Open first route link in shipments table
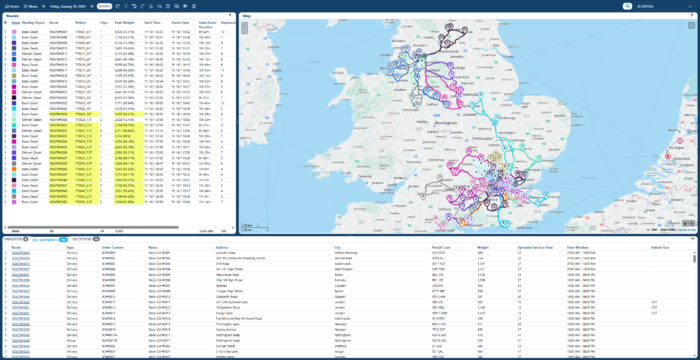 pyautogui.click(x=21, y=252)
